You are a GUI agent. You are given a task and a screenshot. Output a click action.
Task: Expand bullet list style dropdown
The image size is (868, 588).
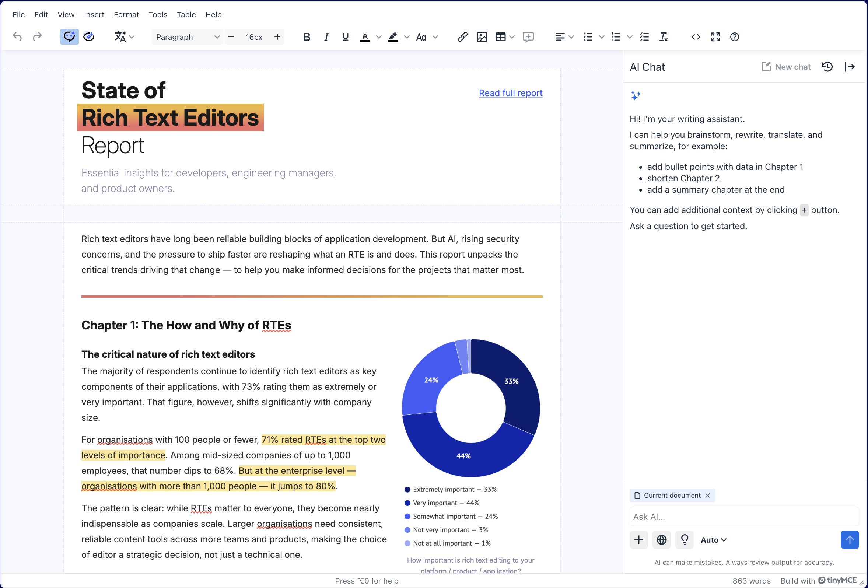(x=602, y=36)
